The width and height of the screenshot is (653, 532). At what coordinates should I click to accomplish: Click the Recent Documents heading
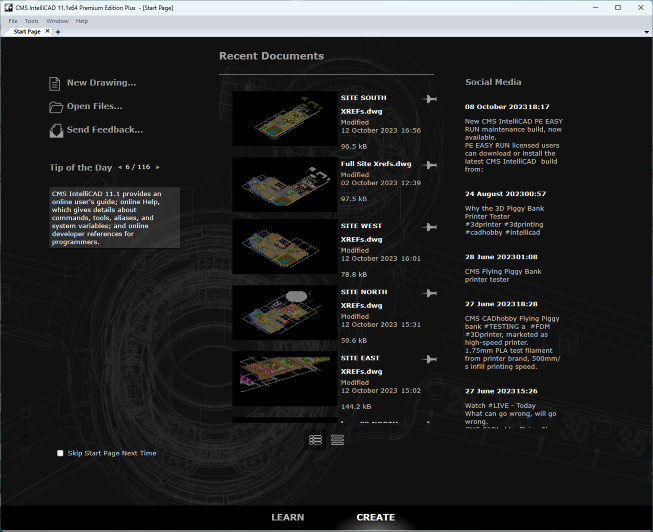tap(272, 56)
